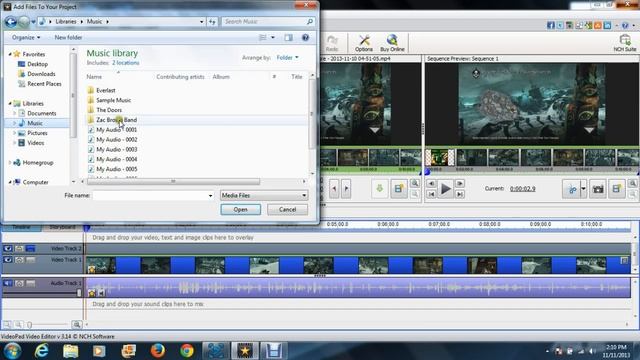Toggle the Video Track 2 eye visibility

8,248
